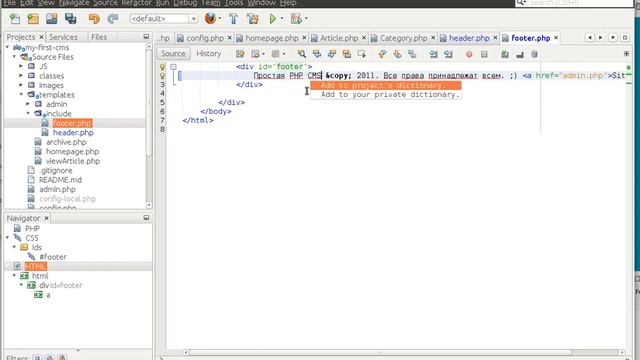This screenshot has height=360, width=640.
Task: Click the maximize editor window button
Action: 625,38
